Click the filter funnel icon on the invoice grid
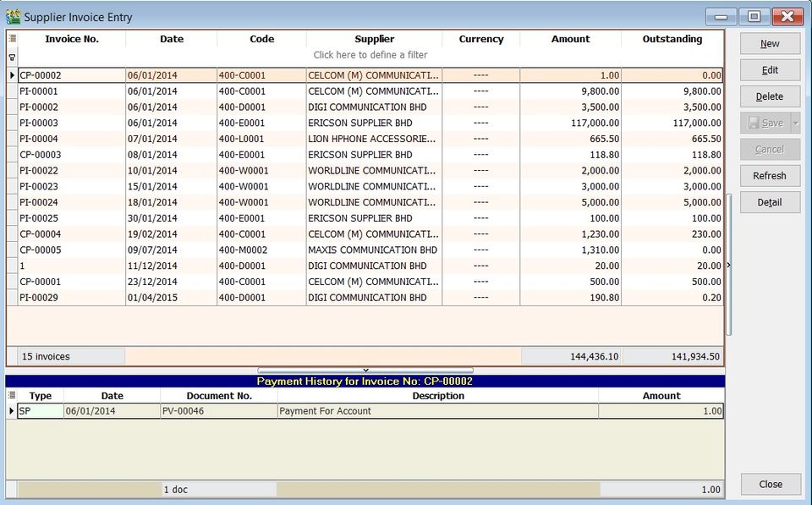The width and height of the screenshot is (812, 505). [x=12, y=57]
